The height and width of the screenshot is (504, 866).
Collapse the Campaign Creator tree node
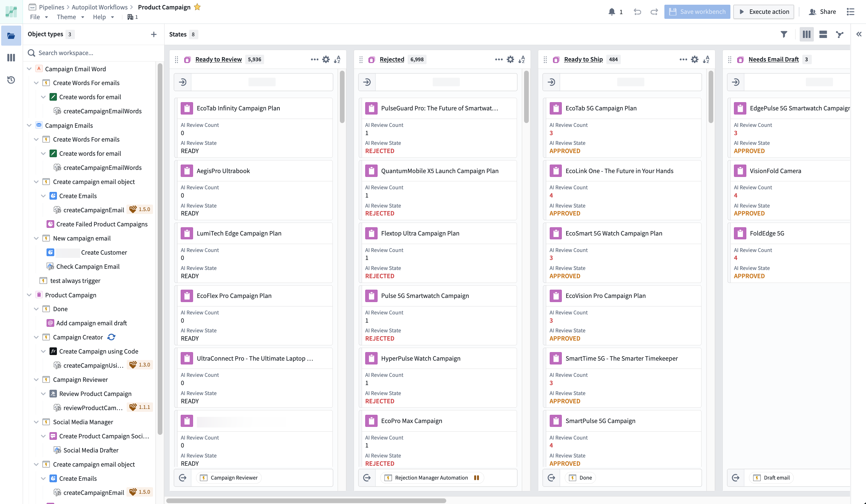click(37, 337)
